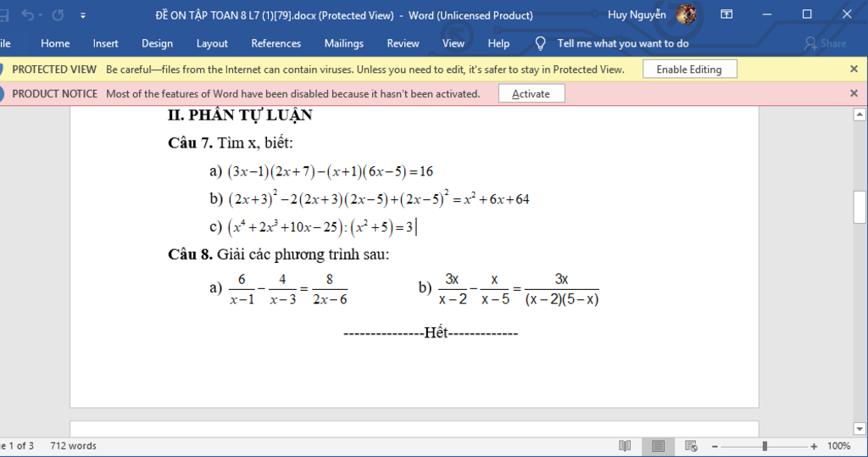The height and width of the screenshot is (457, 868).
Task: Click Câu 8. Giải các phương trình sau
Action: click(x=278, y=254)
